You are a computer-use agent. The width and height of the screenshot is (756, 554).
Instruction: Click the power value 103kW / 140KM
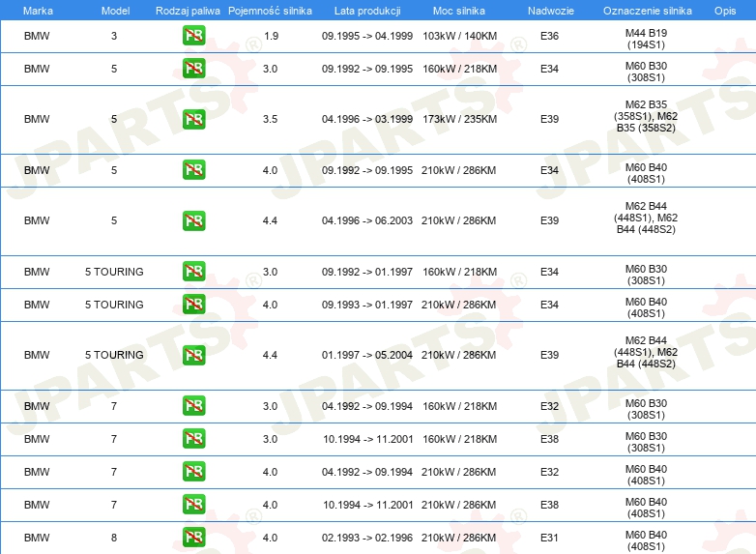point(459,36)
